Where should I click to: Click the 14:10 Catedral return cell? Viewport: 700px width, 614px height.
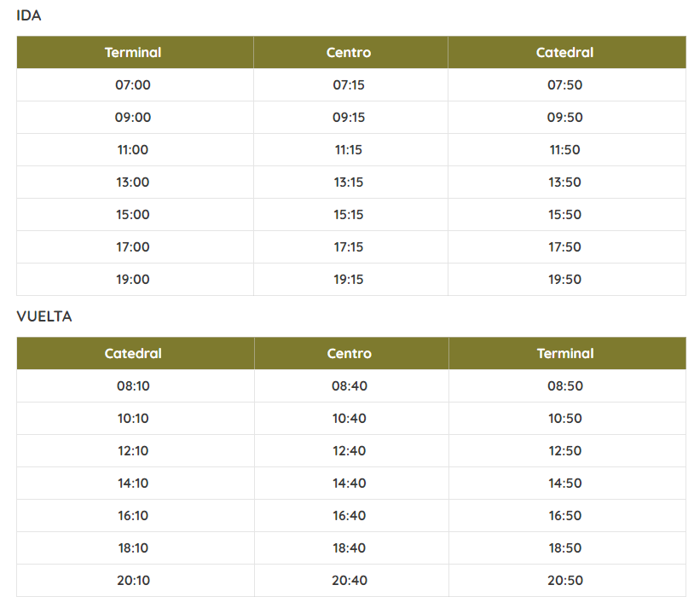133,483
